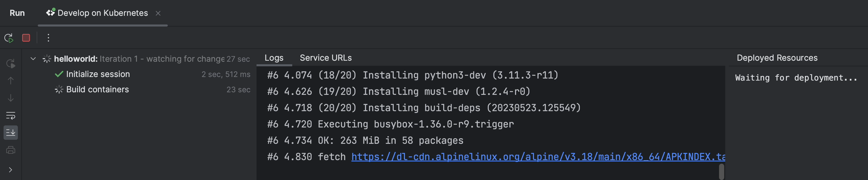Stop the running Kubernetes session
The width and height of the screenshot is (868, 180).
(x=26, y=38)
